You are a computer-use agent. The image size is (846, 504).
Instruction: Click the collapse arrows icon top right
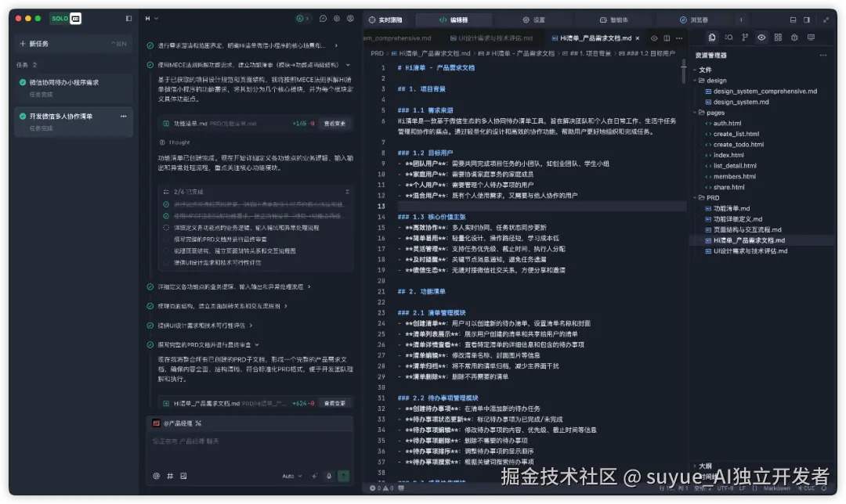coord(826,20)
